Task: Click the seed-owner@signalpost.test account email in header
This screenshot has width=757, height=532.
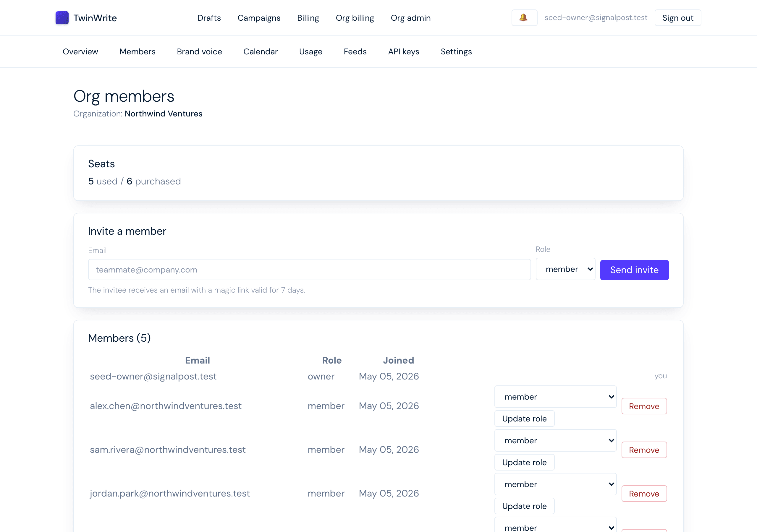Action: [596, 17]
